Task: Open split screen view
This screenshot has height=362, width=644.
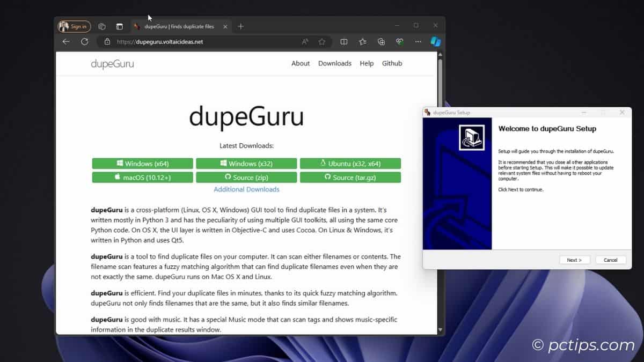Action: point(343,42)
